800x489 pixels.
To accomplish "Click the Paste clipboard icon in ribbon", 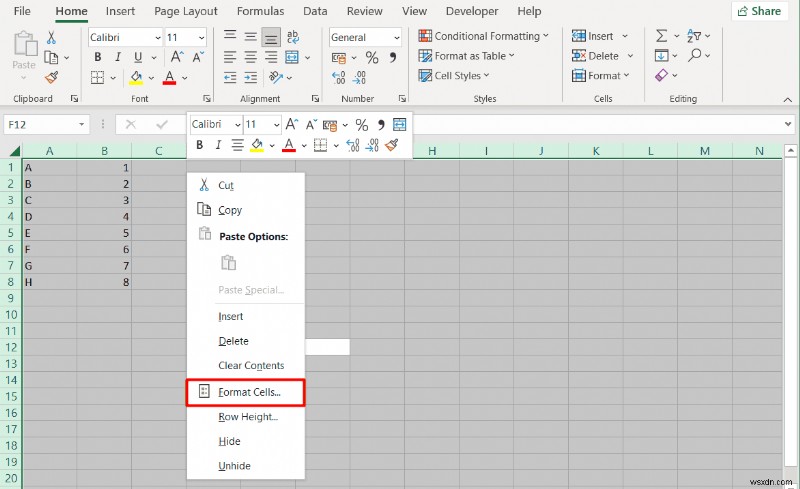I will [24, 44].
